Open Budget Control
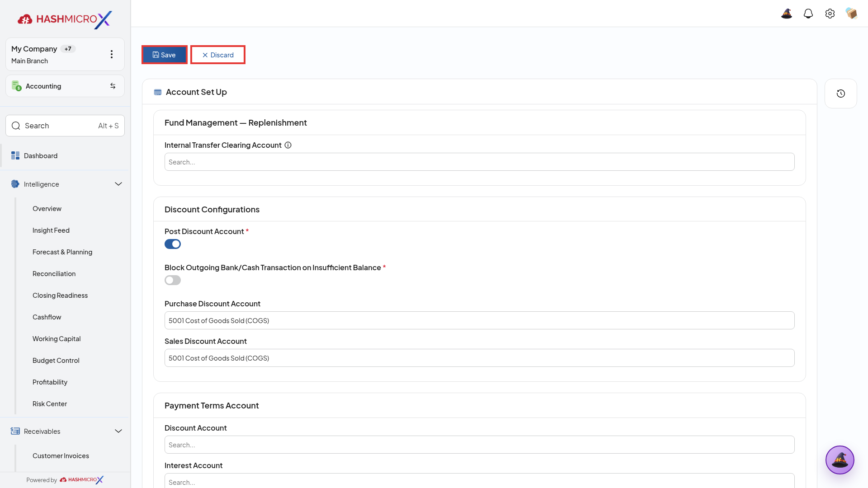 pyautogui.click(x=56, y=361)
